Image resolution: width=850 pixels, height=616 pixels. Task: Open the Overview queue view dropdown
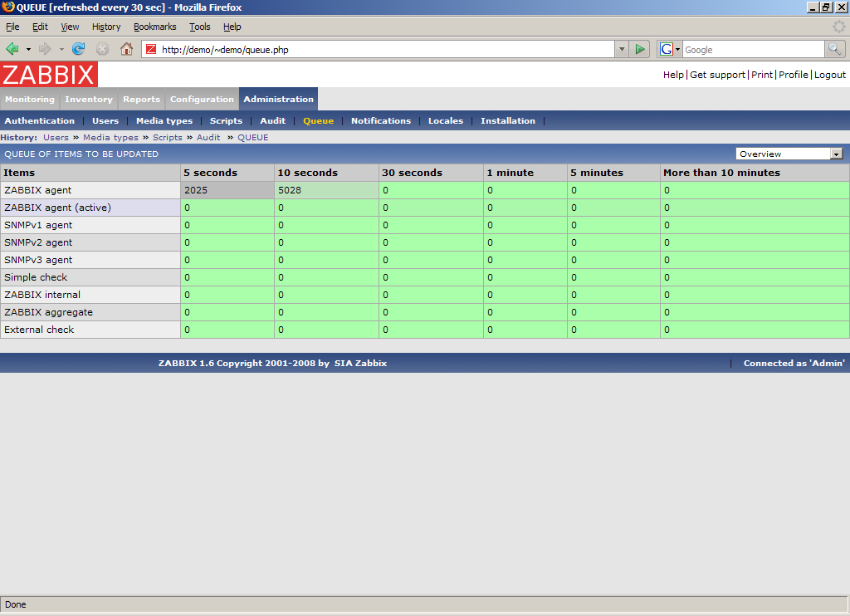(x=790, y=154)
